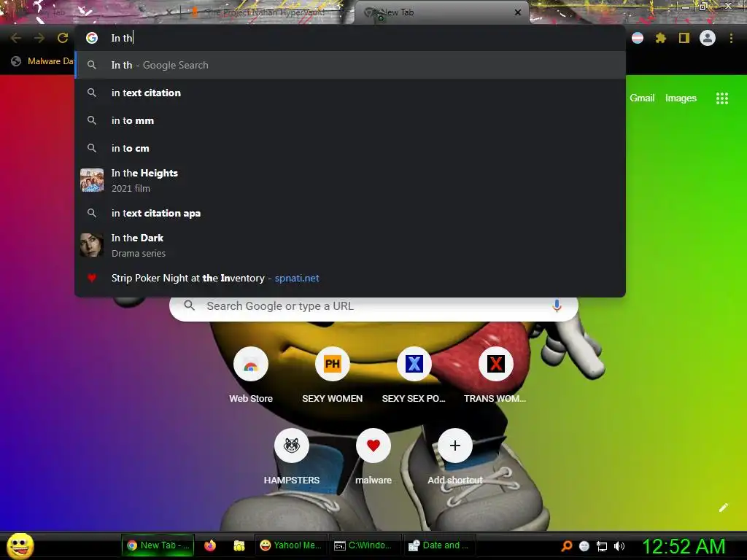Open the Malware bookmark in bookmarks bar

42,61
